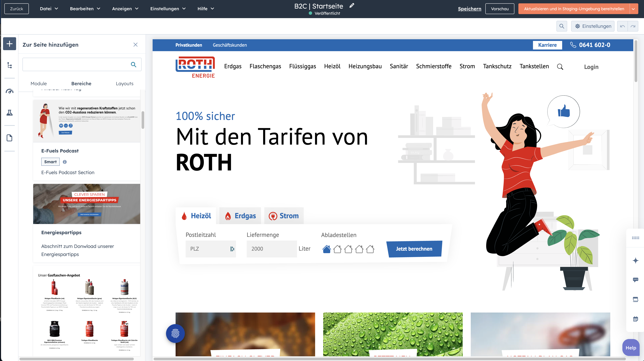This screenshot has width=644, height=361.
Task: Switch to the Bereiche tab
Action: click(x=81, y=84)
